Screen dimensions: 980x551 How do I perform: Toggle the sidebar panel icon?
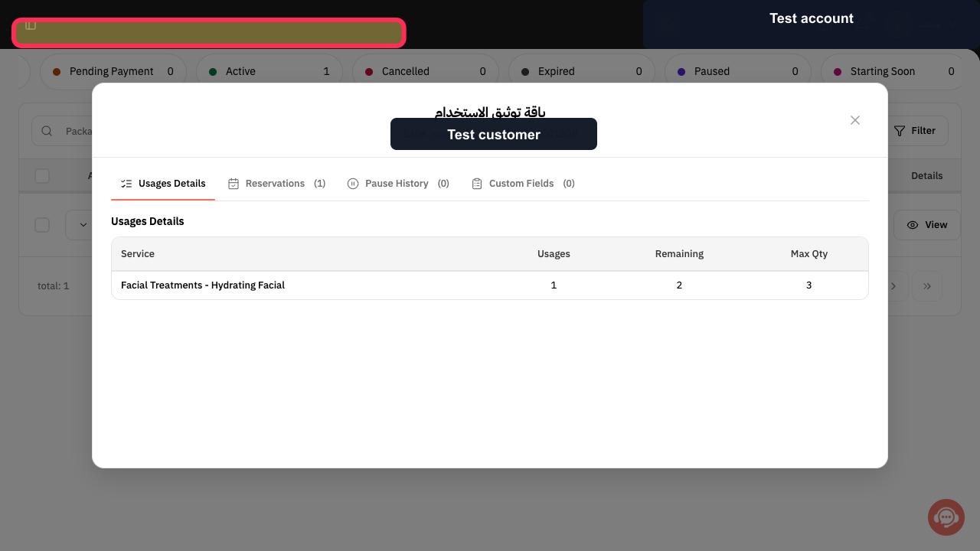31,25
